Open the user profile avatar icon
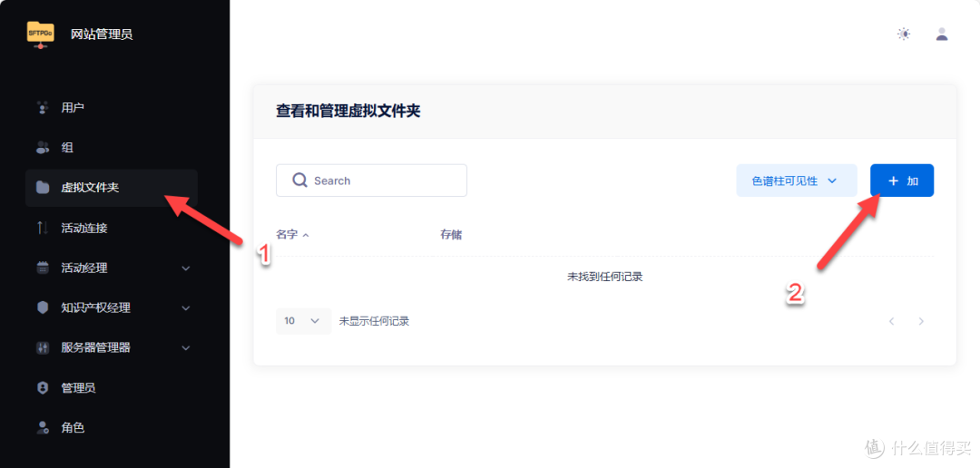This screenshot has height=468, width=980. click(x=942, y=34)
